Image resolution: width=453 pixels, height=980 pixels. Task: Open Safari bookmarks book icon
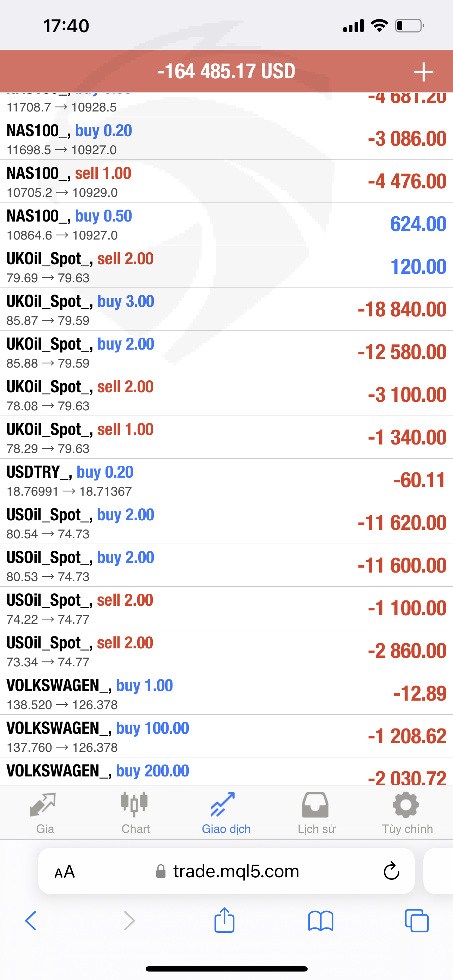pyautogui.click(x=321, y=921)
